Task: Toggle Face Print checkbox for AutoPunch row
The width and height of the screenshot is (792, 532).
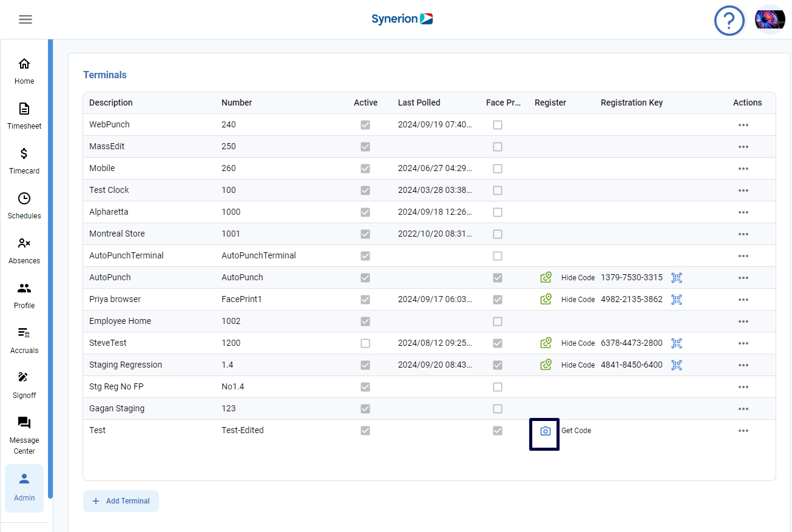Action: (x=498, y=278)
